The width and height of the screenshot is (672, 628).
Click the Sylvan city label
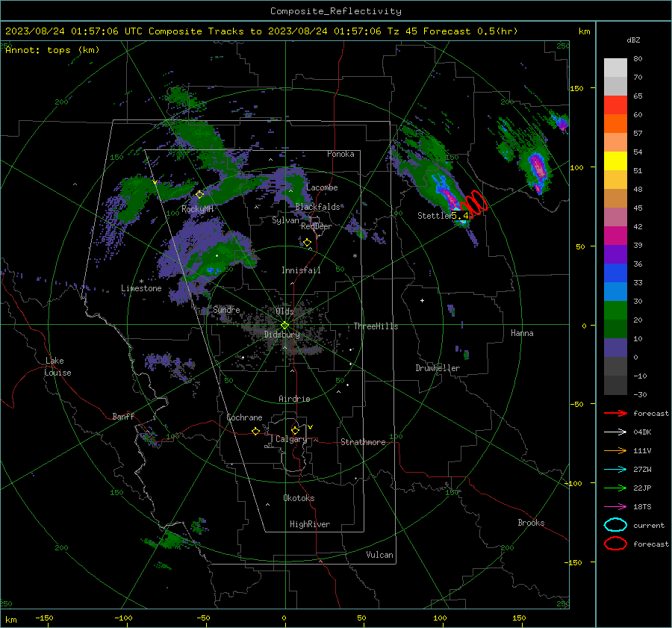click(285, 220)
